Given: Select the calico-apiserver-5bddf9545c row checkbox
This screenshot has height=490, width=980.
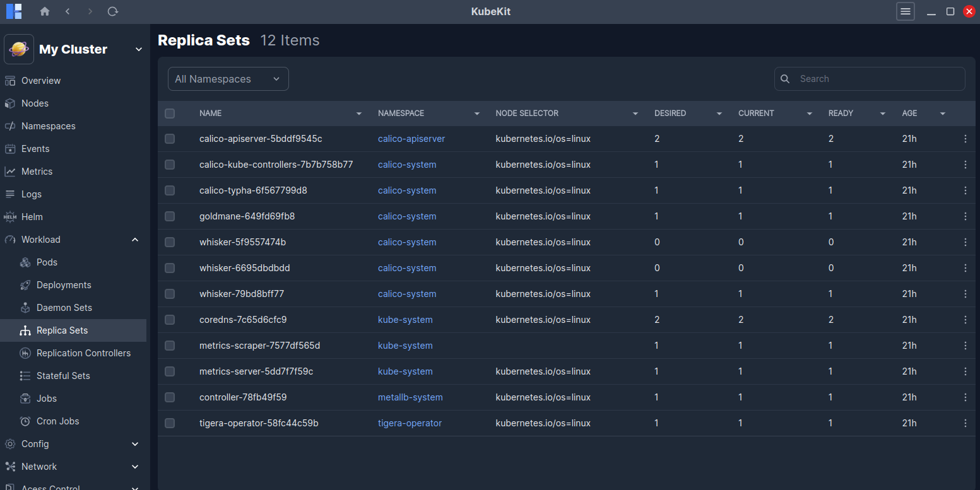Looking at the screenshot, I should point(170,139).
